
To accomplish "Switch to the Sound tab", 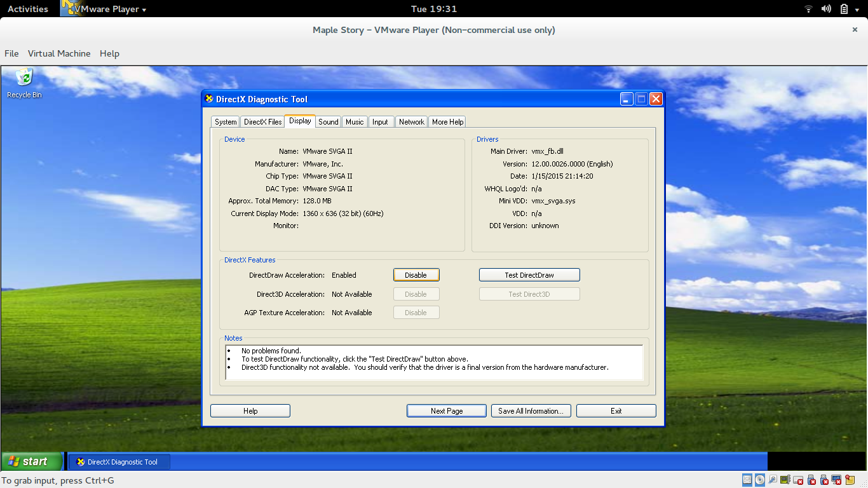I will tap(329, 122).
